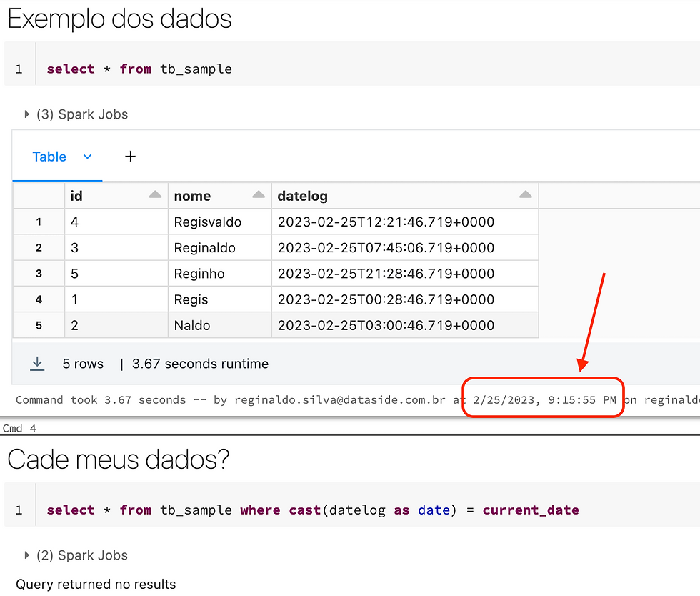Click the '5 rows' count text

[x=83, y=364]
